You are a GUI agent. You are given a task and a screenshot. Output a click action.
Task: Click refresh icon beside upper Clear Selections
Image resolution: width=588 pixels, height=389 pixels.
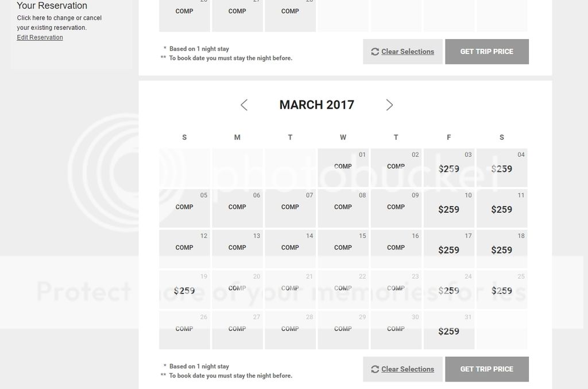point(375,52)
